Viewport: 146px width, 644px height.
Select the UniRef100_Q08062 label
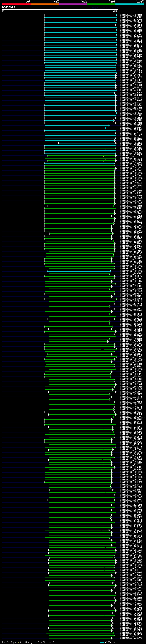click(131, 65)
